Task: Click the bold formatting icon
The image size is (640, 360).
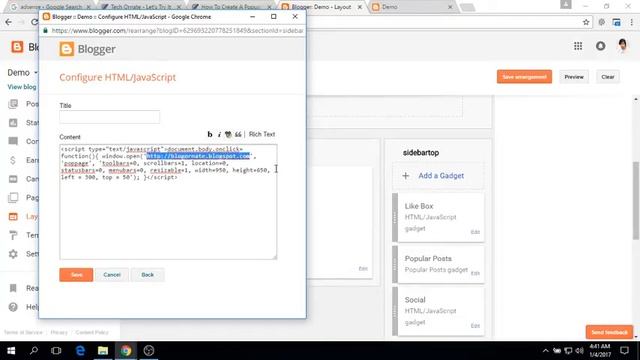Action: coord(210,134)
